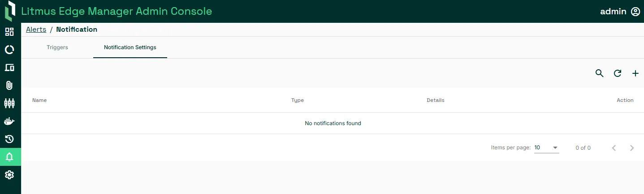Add a new notification with plus icon
The height and width of the screenshot is (194, 644).
point(635,73)
